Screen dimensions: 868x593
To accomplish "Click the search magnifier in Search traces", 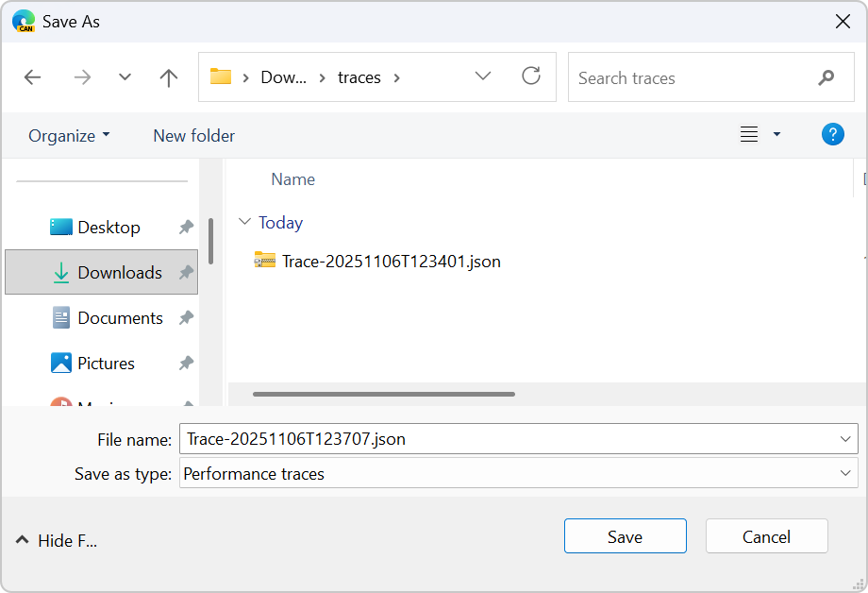I will click(826, 77).
